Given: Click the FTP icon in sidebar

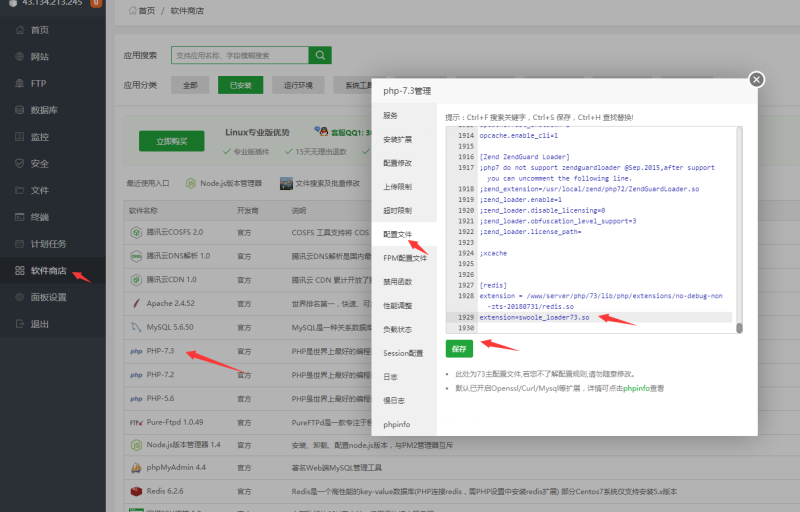Looking at the screenshot, I should click(19, 83).
